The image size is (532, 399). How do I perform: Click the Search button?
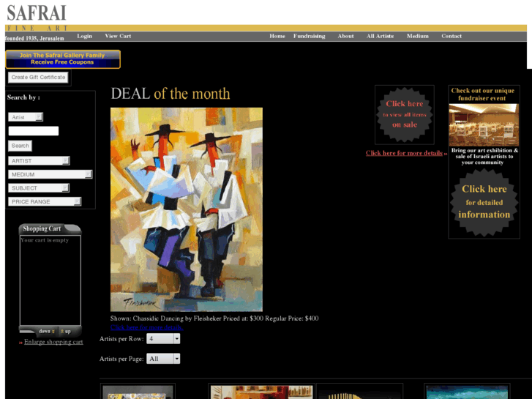click(20, 146)
